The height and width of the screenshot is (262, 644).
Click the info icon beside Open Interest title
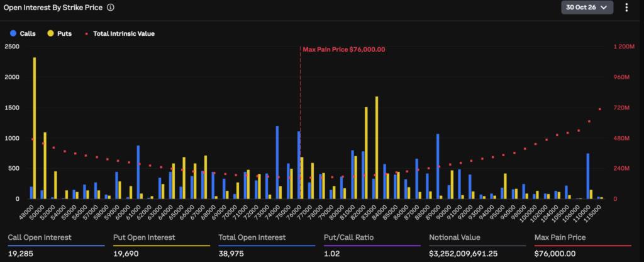pyautogui.click(x=111, y=8)
